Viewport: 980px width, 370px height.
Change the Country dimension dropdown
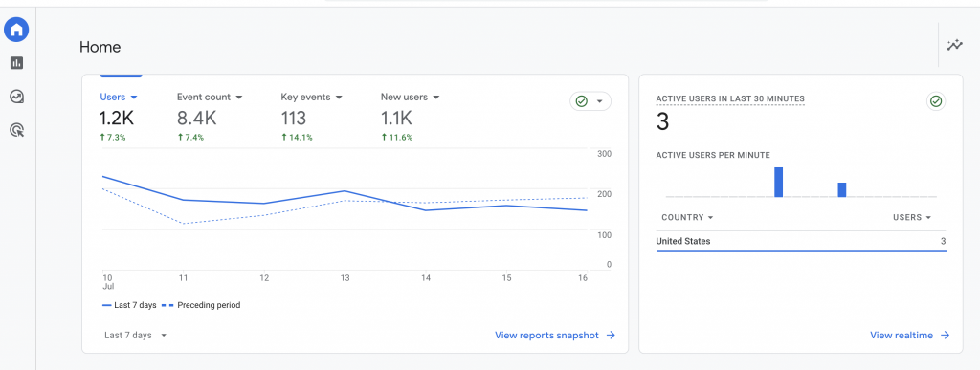[x=687, y=217]
